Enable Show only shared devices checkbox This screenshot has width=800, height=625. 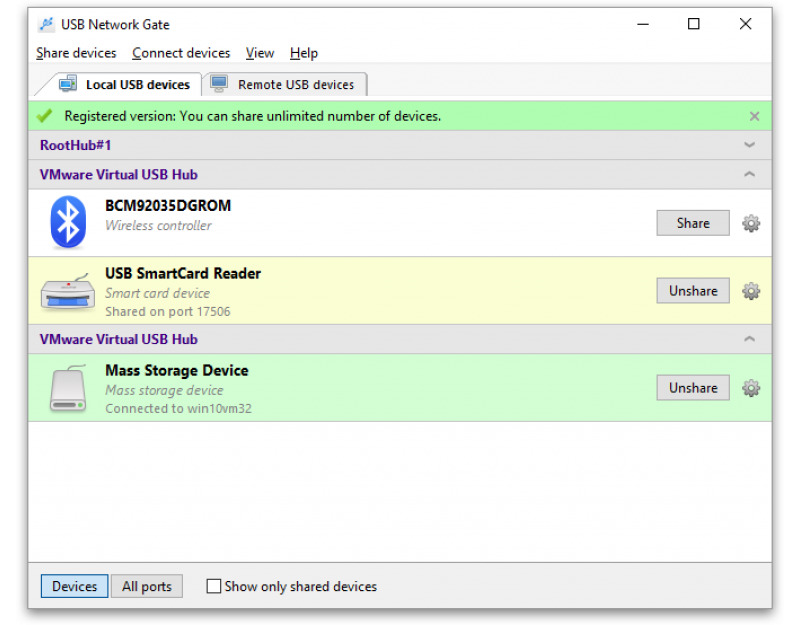[x=213, y=586]
